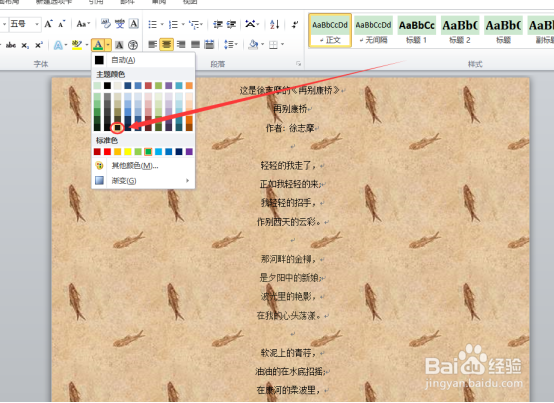Choose 自动(A) automatic color entry
This screenshot has height=403, width=554.
coord(143,60)
